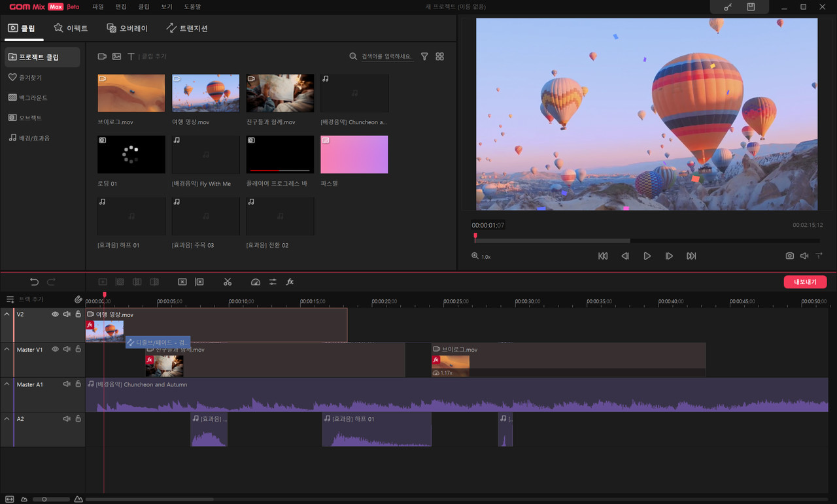Viewport: 837px width, 504px height.
Task: Zoom in timeline with large mountain icon
Action: click(78, 499)
